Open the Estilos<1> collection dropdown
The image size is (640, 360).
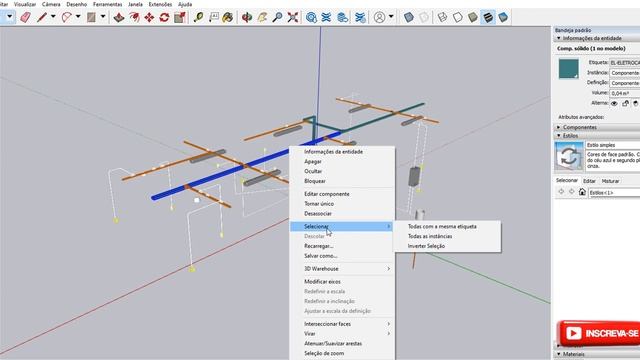(x=614, y=192)
